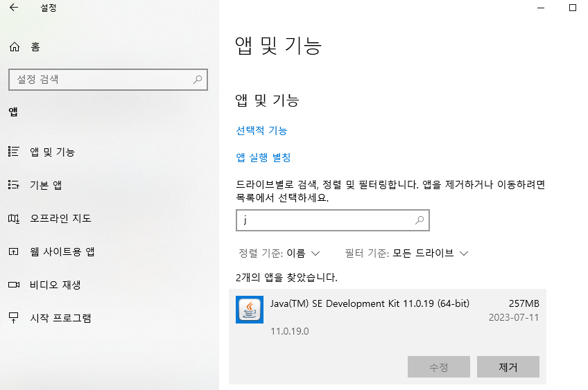Open 비디오 재생 settings
Image resolution: width=588 pixels, height=390 pixels.
tap(55, 285)
